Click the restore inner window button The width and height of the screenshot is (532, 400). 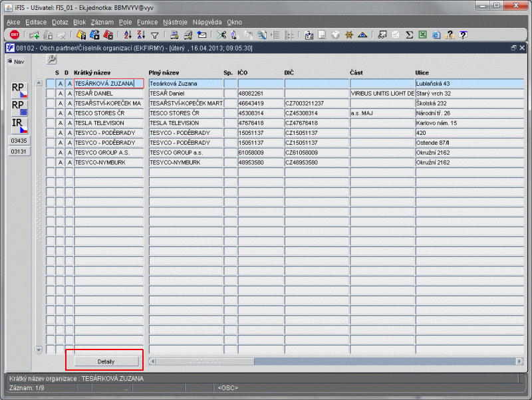[x=513, y=48]
